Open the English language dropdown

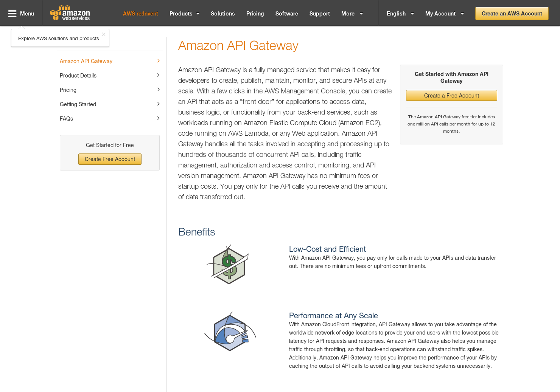[x=400, y=13]
